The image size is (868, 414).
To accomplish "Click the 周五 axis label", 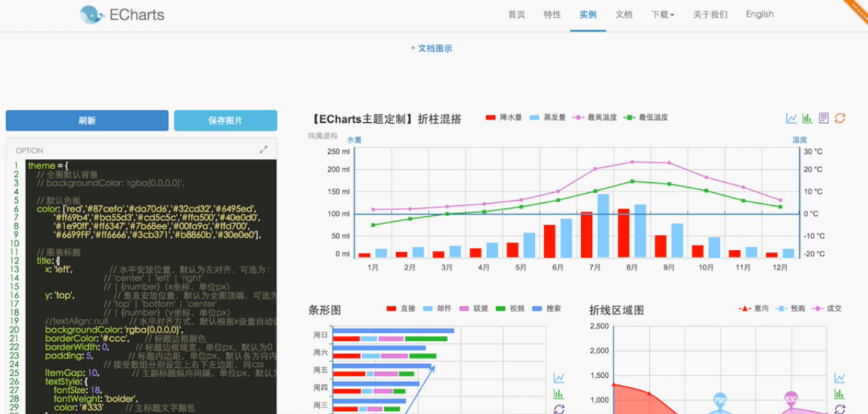I will point(320,371).
